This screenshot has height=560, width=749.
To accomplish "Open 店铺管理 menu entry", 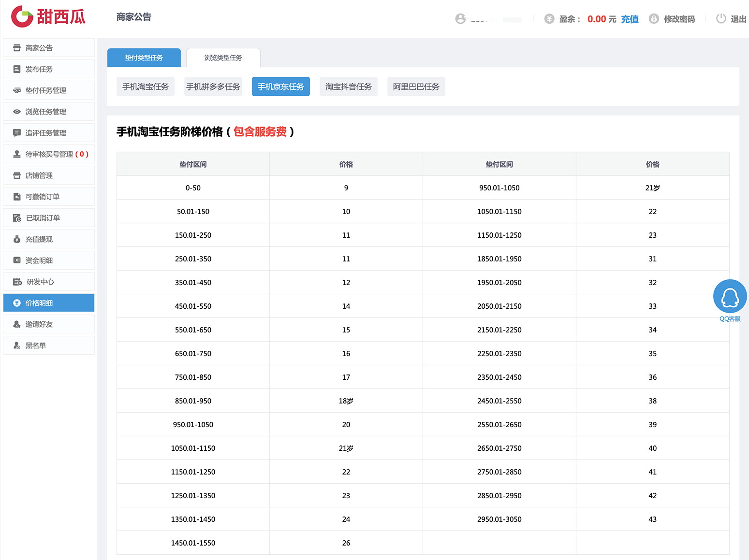I will 49,175.
